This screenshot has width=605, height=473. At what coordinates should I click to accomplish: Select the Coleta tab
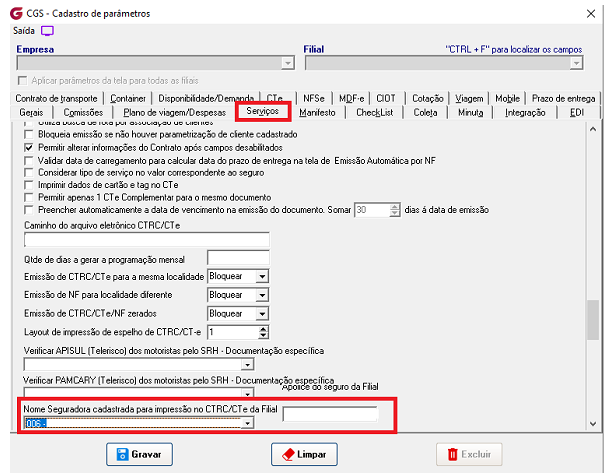click(x=425, y=113)
